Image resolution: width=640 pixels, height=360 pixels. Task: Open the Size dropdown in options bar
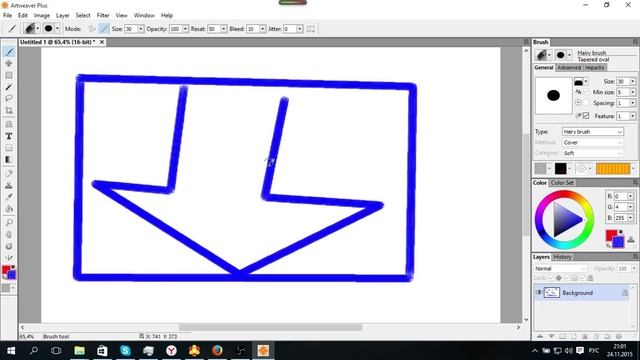pyautogui.click(x=140, y=29)
